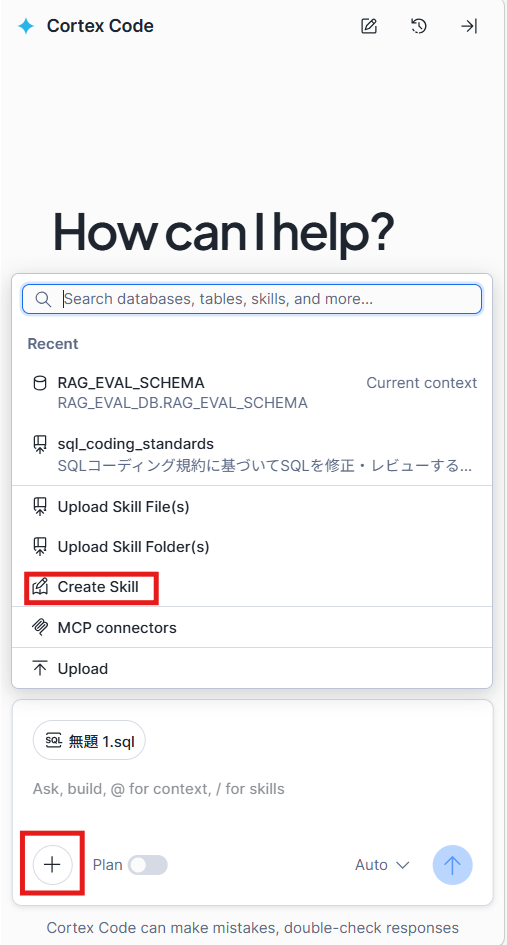Send message with blue arrow button
This screenshot has height=945, width=507.
pyautogui.click(x=452, y=865)
